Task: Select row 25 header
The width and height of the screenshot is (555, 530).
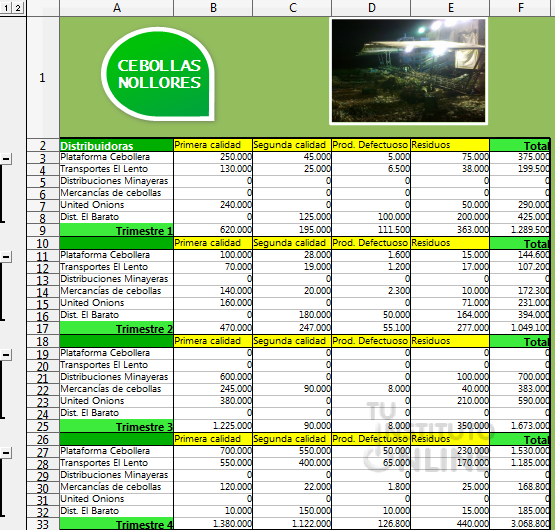Action: pos(42,427)
